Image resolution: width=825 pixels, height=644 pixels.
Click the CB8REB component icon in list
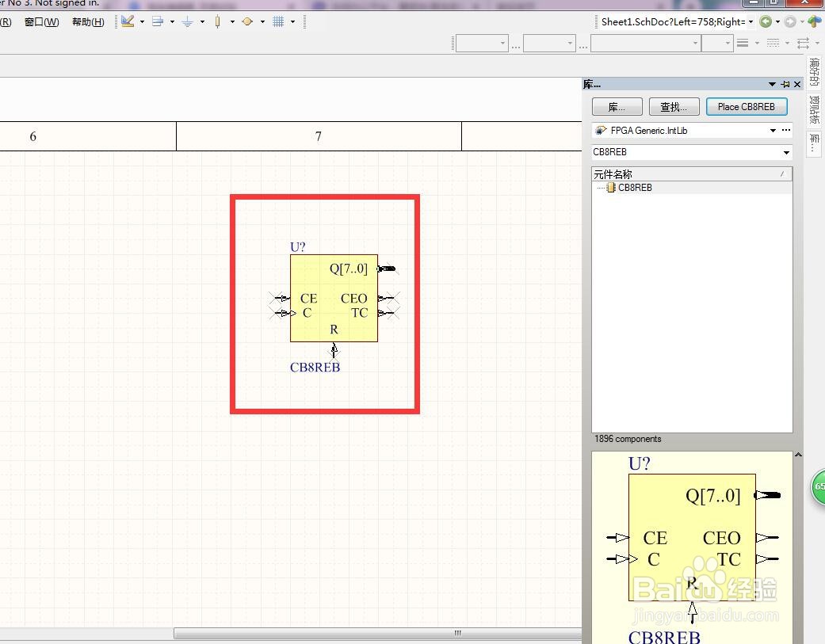(x=611, y=188)
